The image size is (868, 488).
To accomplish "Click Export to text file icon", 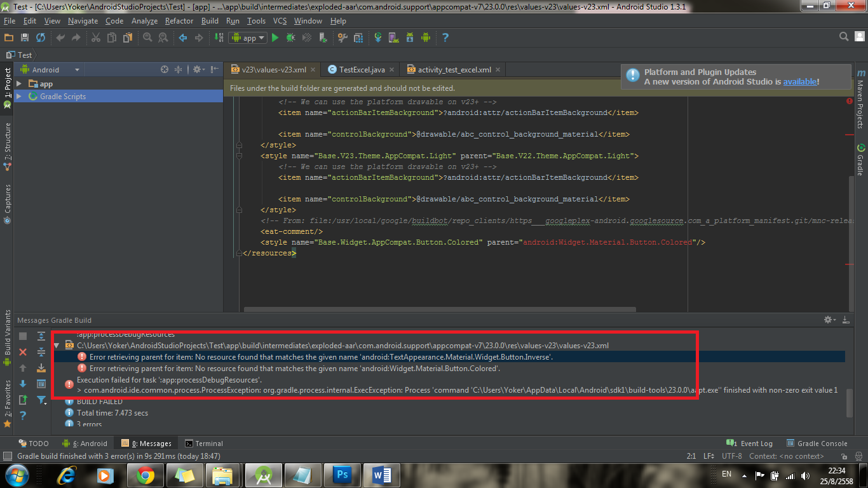I will pos(23,400).
